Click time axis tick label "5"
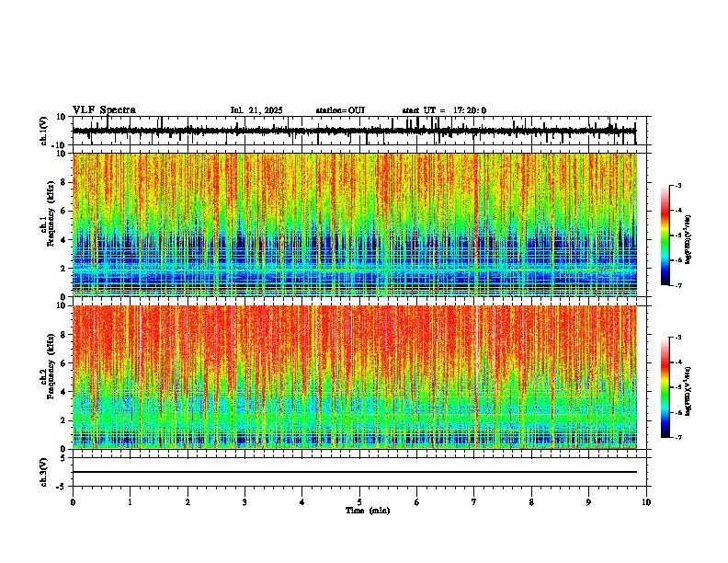Screen dimensions: 728x563 [359, 502]
